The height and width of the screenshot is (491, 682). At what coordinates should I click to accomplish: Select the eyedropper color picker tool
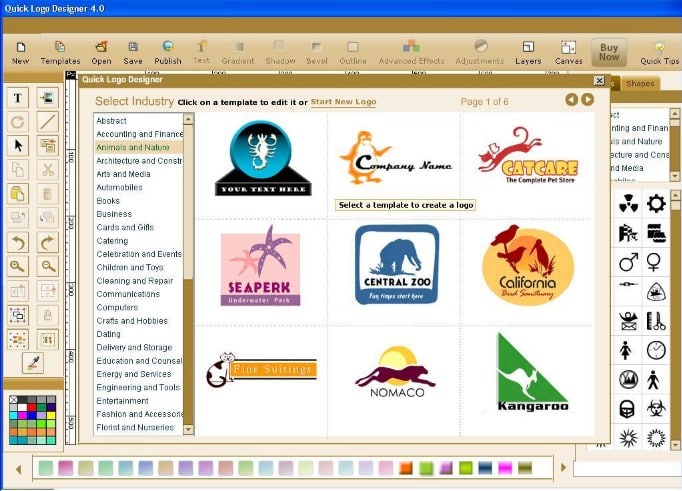coord(33,363)
